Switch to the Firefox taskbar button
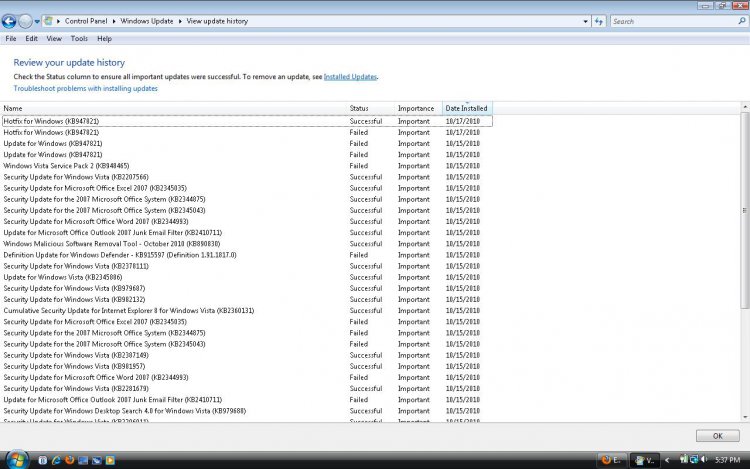Screen dimensions: 750x469 click(612, 460)
